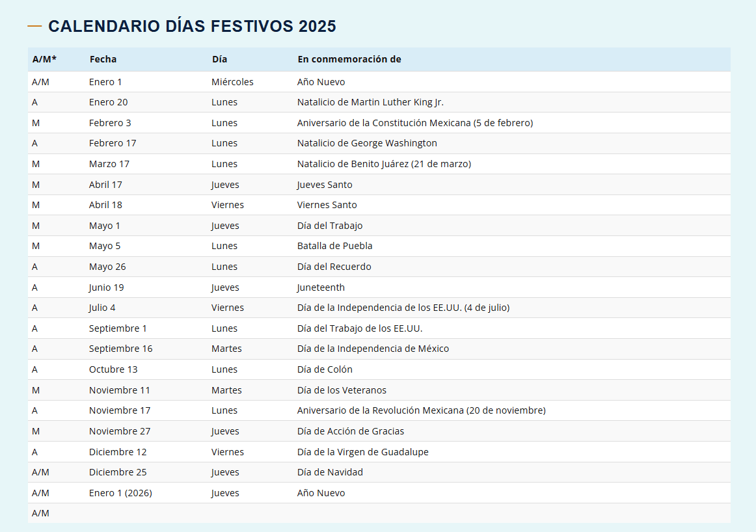Select the Día de la Independencia de México row
This screenshot has height=532, width=756.
pos(374,349)
